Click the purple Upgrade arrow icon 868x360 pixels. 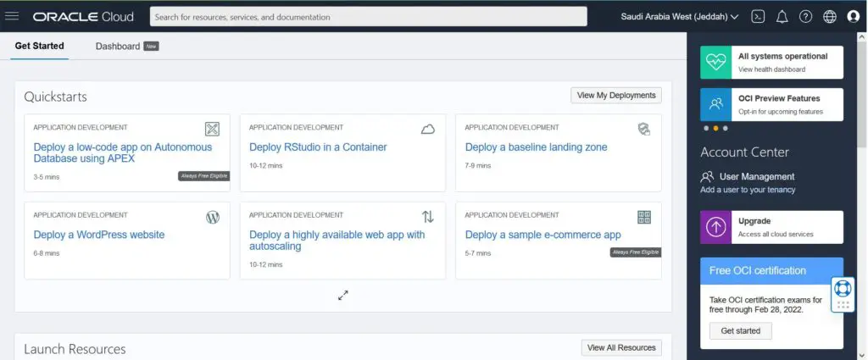(715, 227)
